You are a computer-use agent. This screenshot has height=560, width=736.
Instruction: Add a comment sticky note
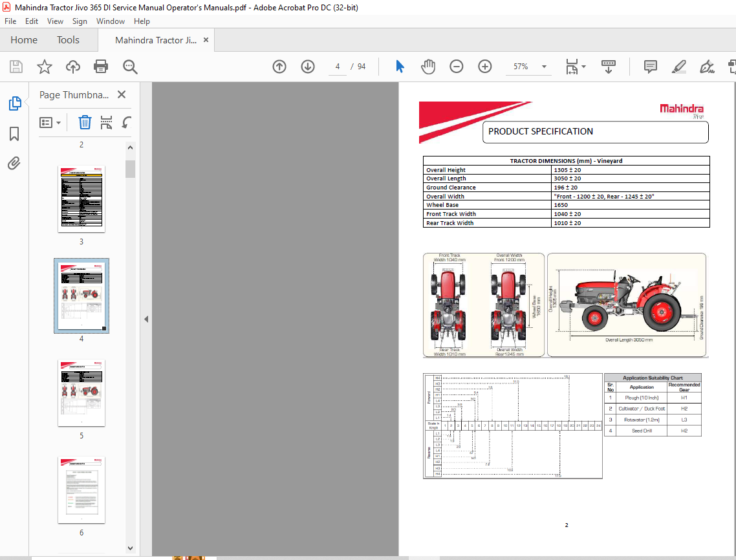(x=651, y=67)
